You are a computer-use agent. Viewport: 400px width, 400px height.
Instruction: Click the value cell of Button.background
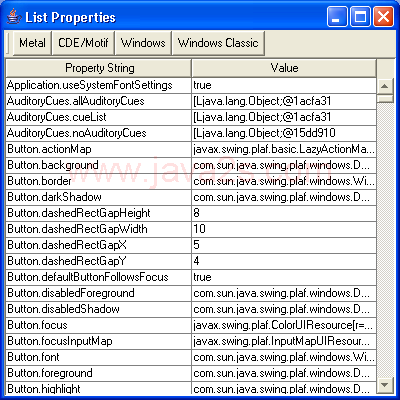pos(284,165)
